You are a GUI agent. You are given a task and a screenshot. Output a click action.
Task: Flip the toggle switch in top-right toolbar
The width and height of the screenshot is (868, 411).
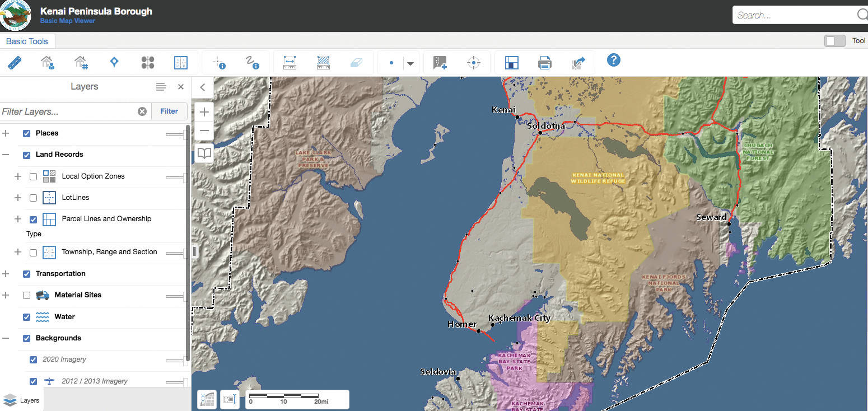[834, 41]
